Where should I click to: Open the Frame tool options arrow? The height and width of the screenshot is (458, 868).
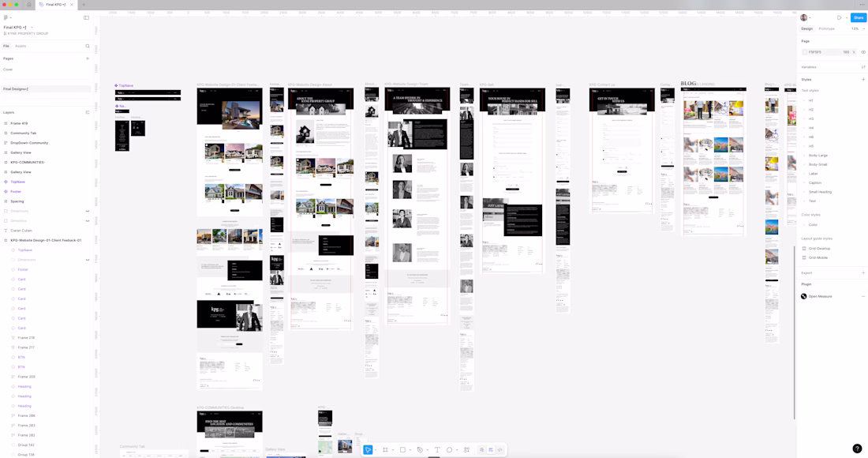[392, 449]
